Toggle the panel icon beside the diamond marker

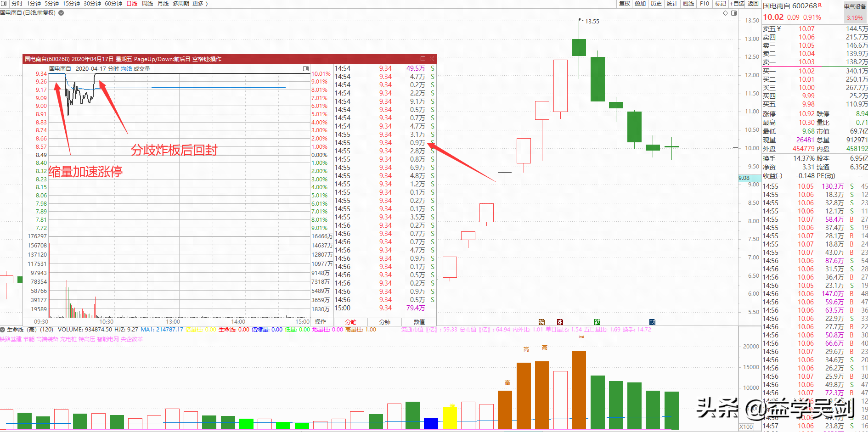click(x=734, y=13)
